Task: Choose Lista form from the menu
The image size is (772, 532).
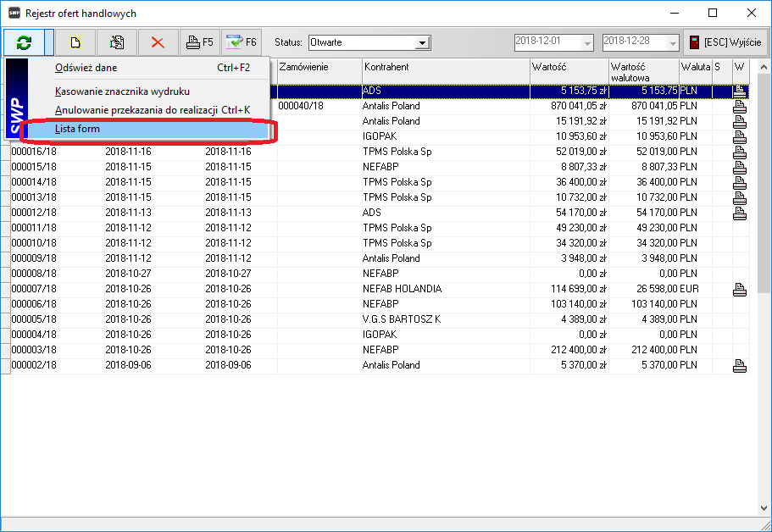Action: click(x=78, y=130)
